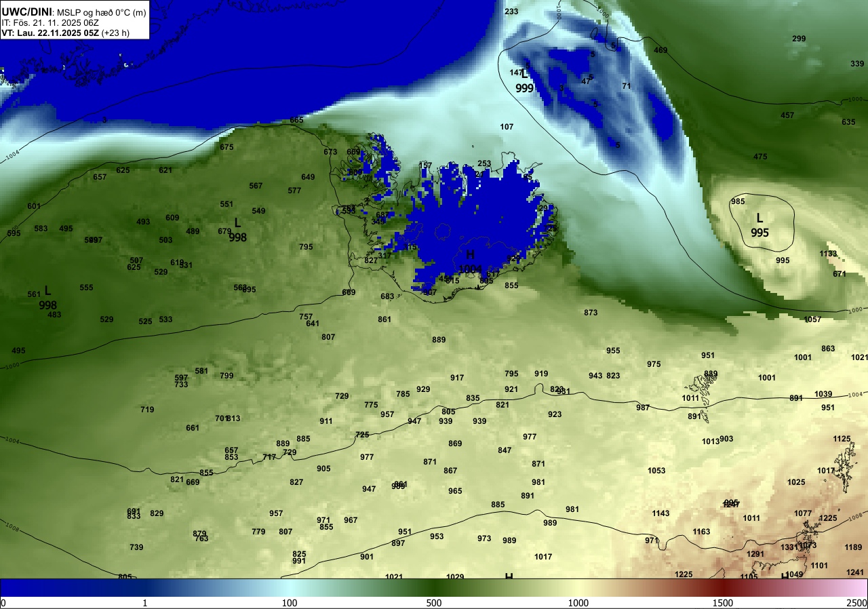868x609 pixels.
Task: Click the L 999 low pressure marker
Action: (524, 81)
